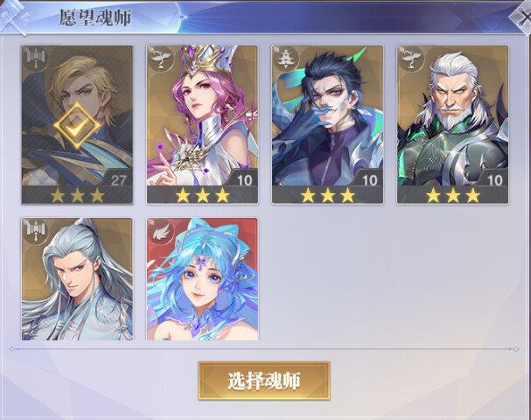Click the wing emblem on red-background heroine card

161,231
